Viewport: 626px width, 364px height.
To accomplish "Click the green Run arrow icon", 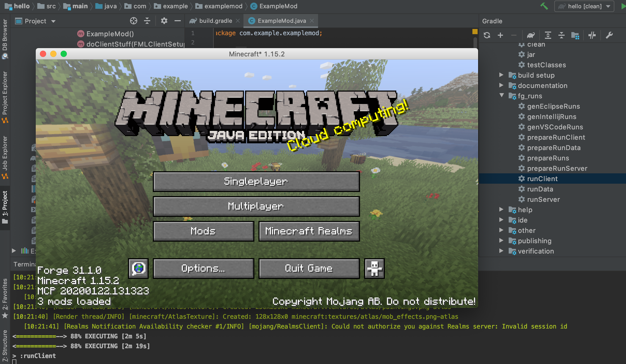I will pyautogui.click(x=623, y=6).
